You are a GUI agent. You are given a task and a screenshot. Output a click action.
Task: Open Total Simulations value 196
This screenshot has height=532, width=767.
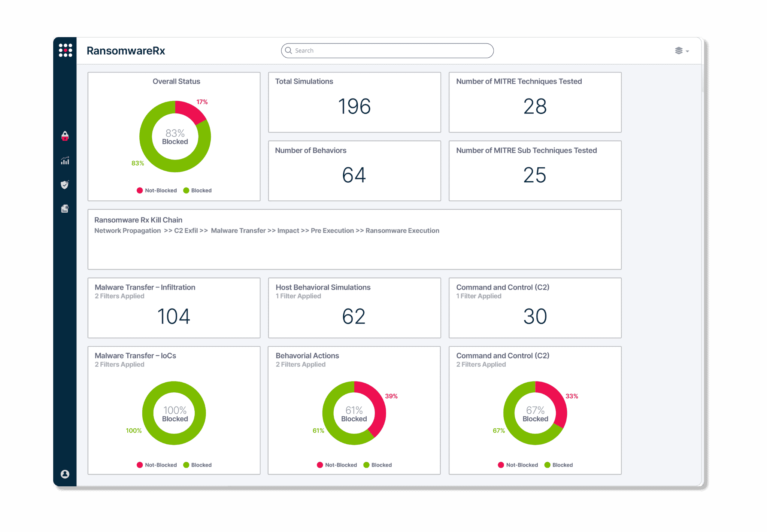354,106
